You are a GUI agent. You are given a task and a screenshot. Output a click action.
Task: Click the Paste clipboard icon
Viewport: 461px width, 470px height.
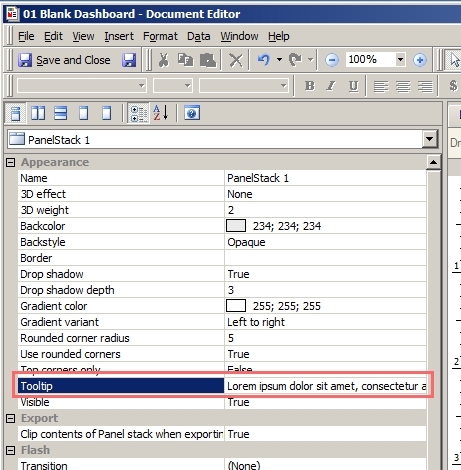(x=208, y=60)
